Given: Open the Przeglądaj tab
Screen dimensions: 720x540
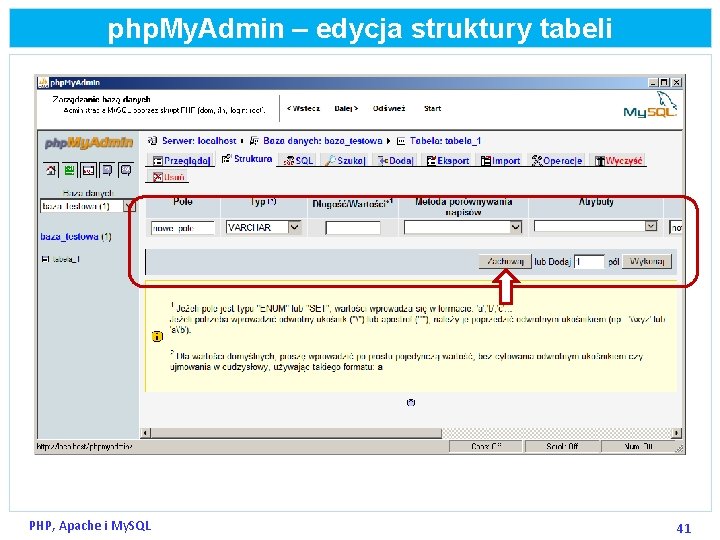Looking at the screenshot, I should point(181,160).
